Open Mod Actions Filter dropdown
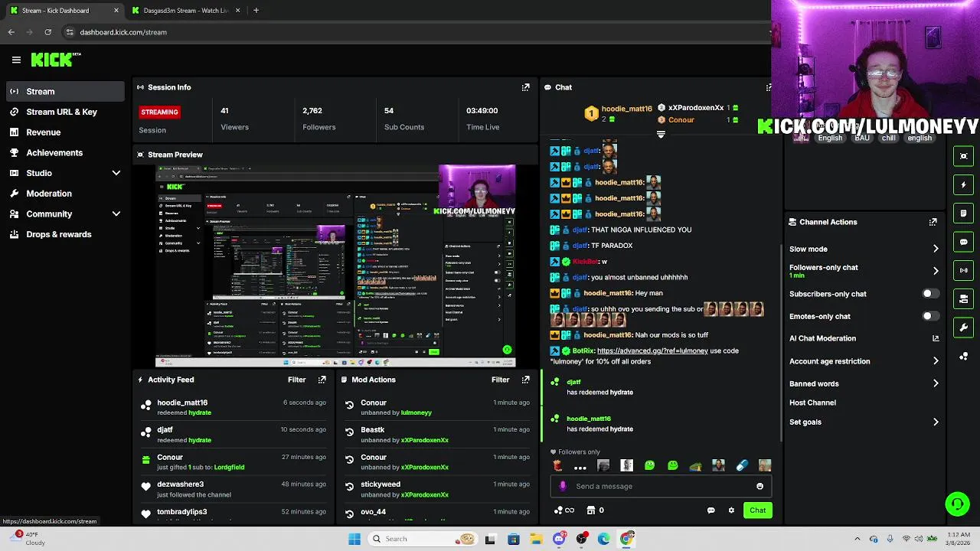This screenshot has height=551, width=980. 500,380
